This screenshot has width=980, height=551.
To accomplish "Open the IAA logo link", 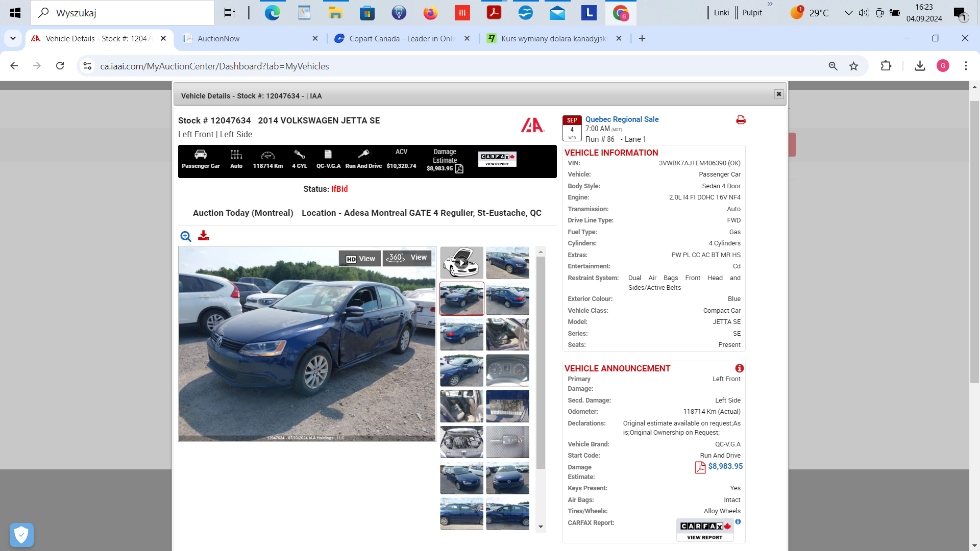I will point(532,125).
